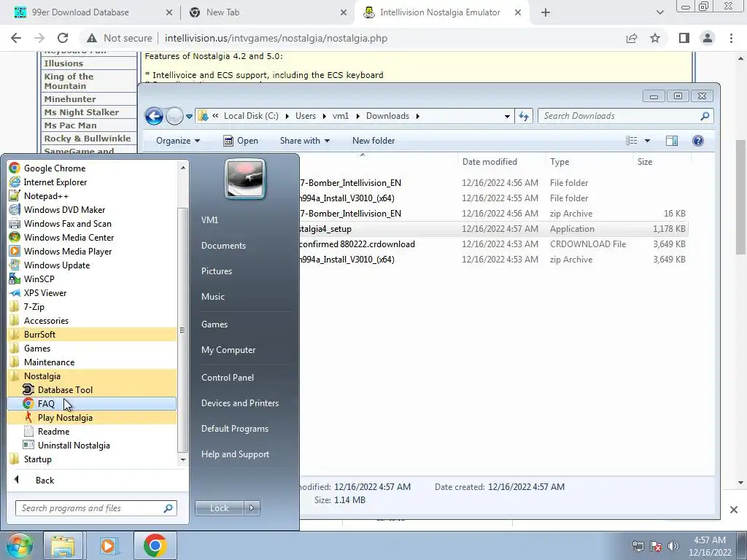This screenshot has height=560, width=747.
Task: Open Chrome's three-dot menu
Action: tap(731, 38)
